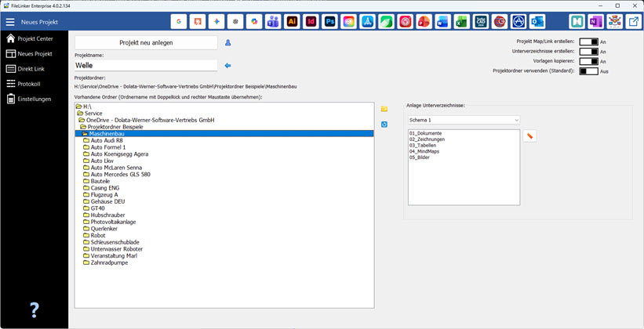Image resolution: width=644 pixels, height=329 pixels.
Task: Open the Adobe Creative Cloud icon
Action: tap(349, 22)
